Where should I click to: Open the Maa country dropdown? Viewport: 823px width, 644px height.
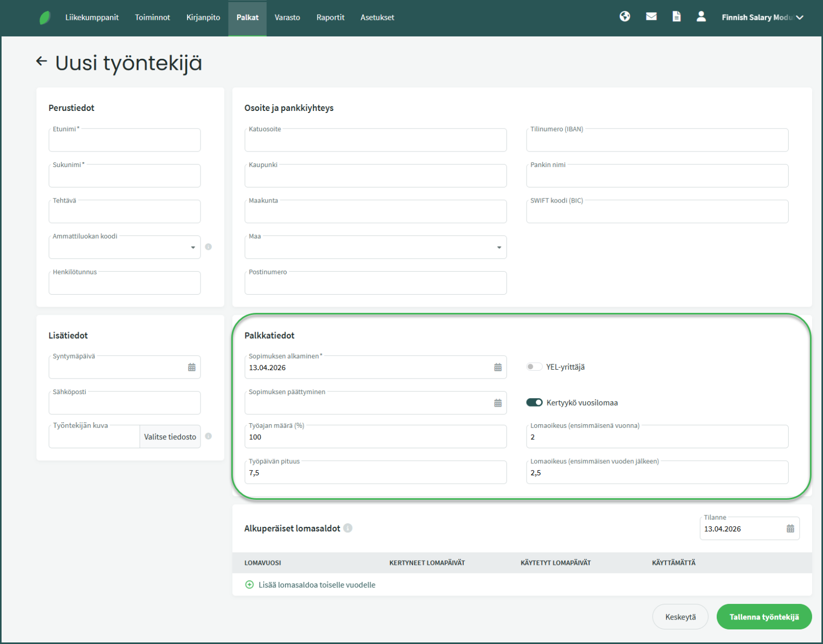pyautogui.click(x=498, y=247)
